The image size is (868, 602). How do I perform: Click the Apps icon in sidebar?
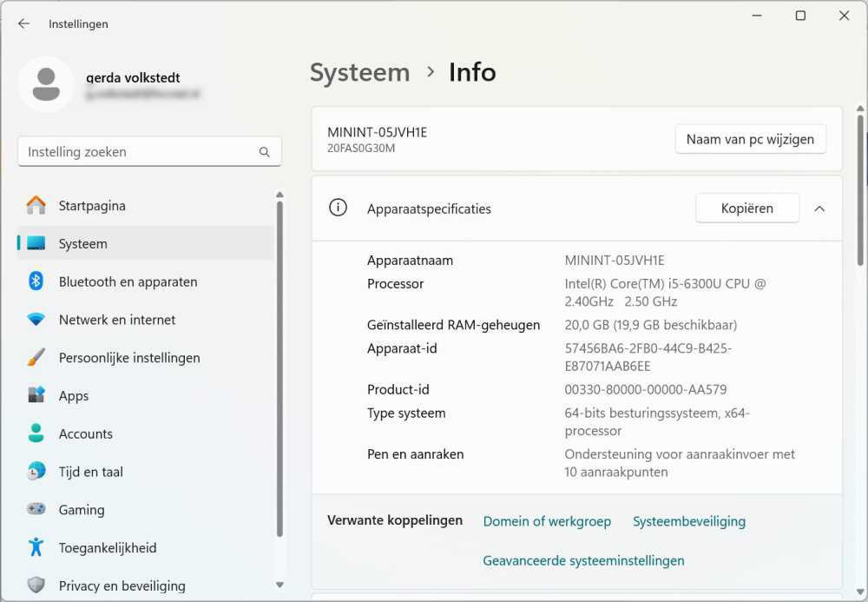tap(36, 395)
